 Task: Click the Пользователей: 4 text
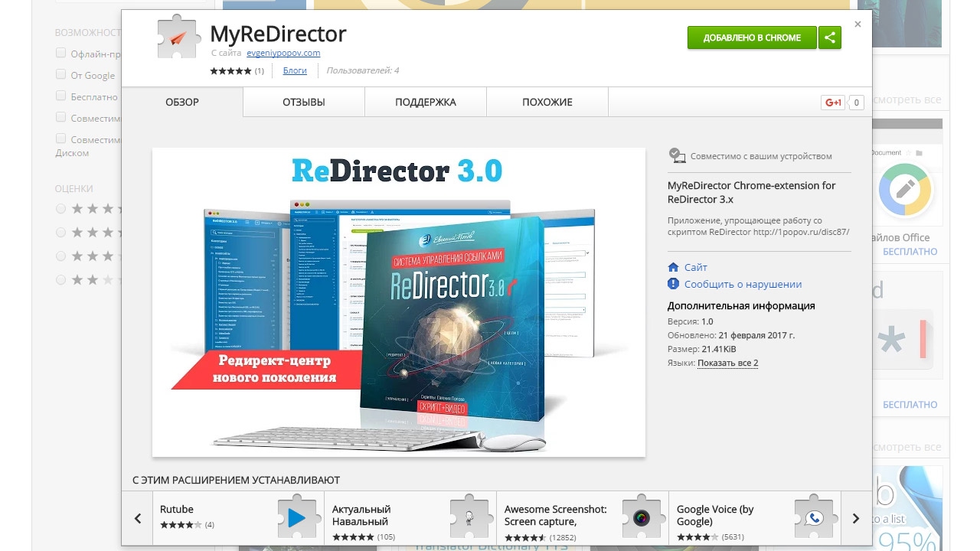coord(363,70)
